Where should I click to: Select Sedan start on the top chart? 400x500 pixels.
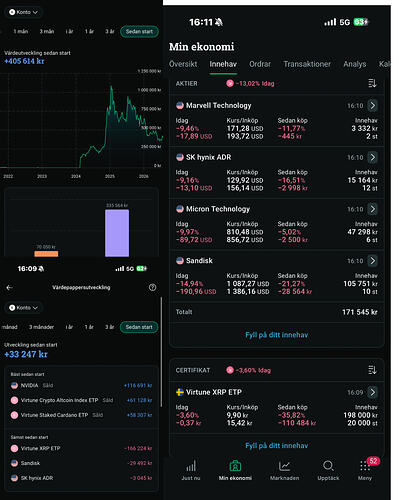pos(139,31)
